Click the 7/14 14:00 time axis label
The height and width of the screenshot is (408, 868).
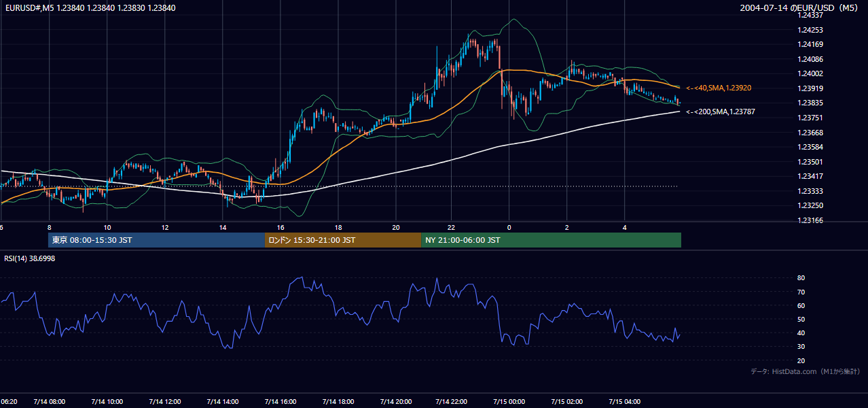[x=223, y=402]
